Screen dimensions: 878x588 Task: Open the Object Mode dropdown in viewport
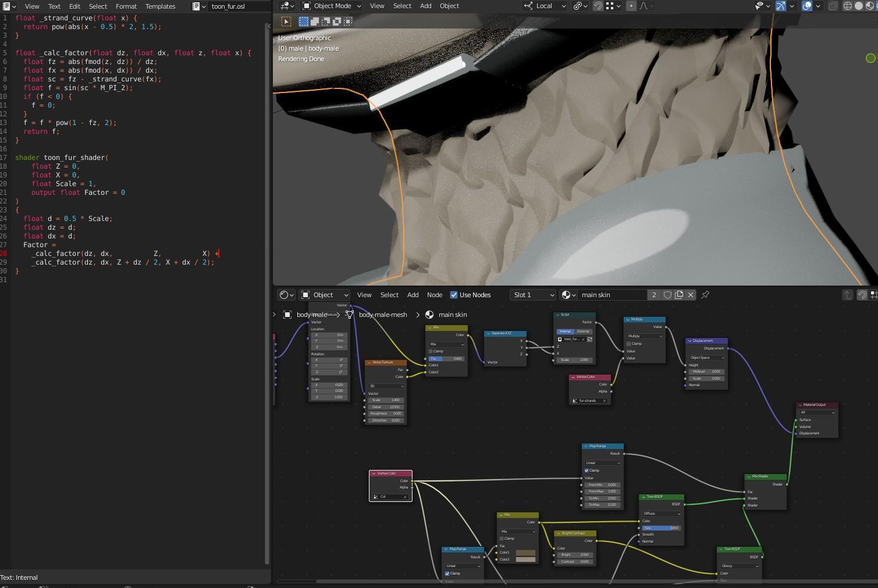[332, 6]
